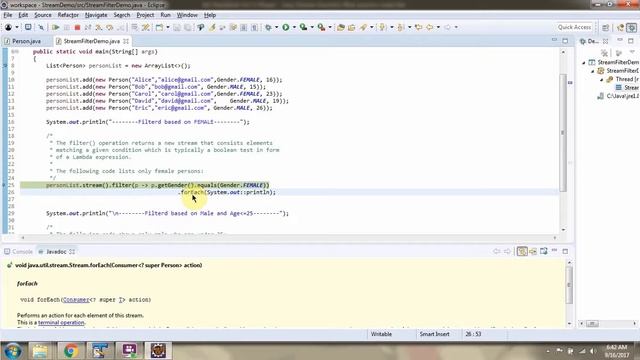Collapse the Thread node in Debug view
The height and width of the screenshot is (360, 640).
[602, 79]
